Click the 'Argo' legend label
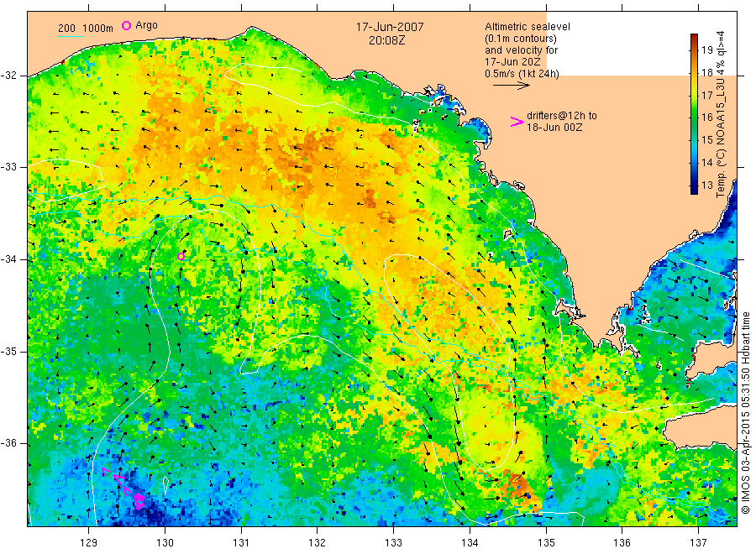 click(x=146, y=25)
